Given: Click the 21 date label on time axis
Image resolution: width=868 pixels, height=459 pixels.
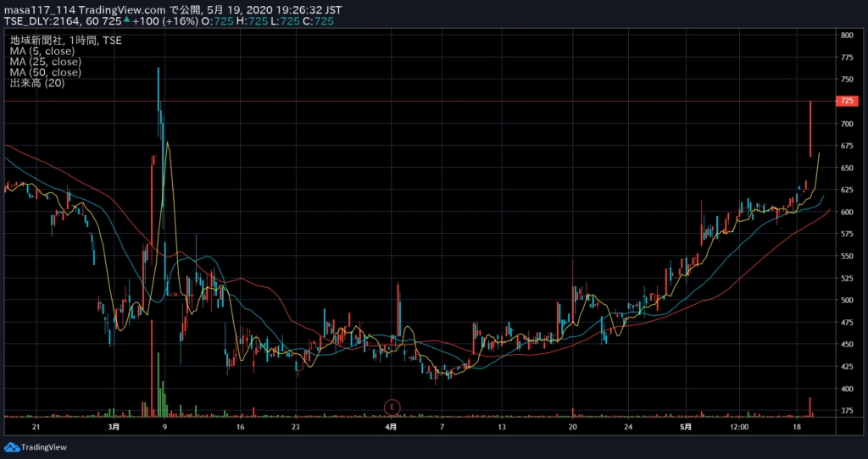Looking at the screenshot, I should click(36, 426).
